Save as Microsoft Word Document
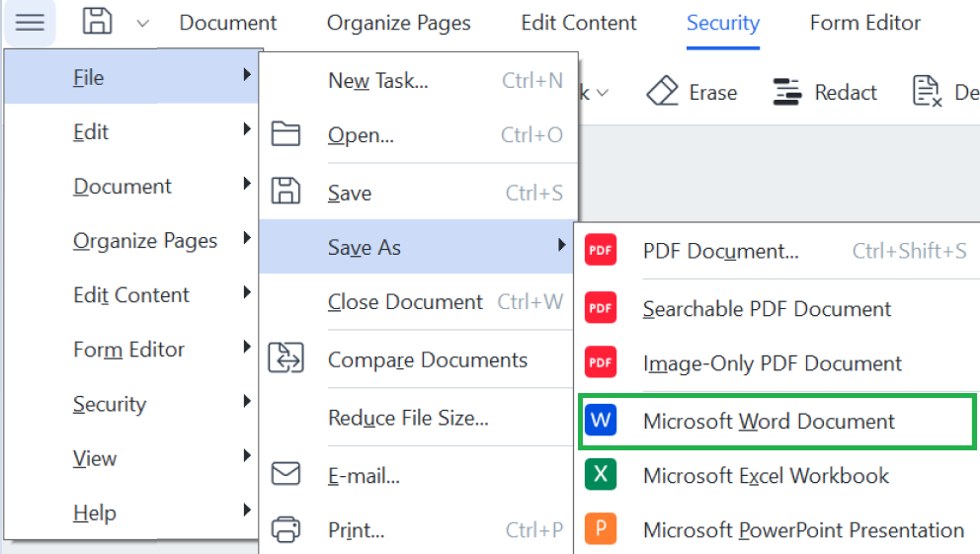This screenshot has height=554, width=980. 776,421
